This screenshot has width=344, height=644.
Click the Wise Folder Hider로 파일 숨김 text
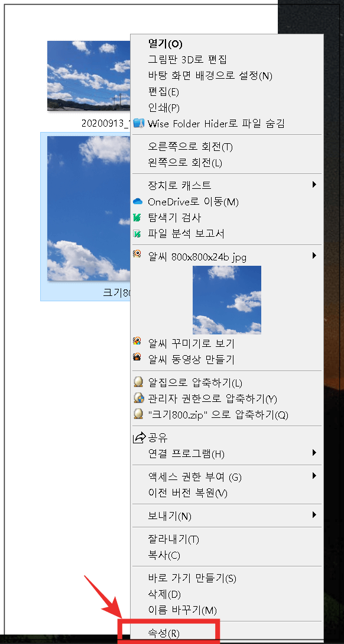[216, 123]
